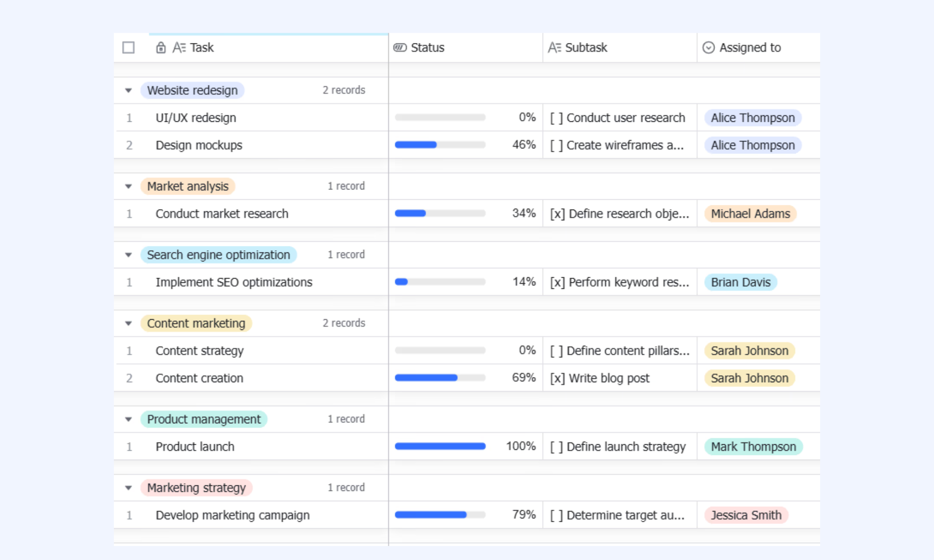Open the Status column header

click(x=466, y=48)
